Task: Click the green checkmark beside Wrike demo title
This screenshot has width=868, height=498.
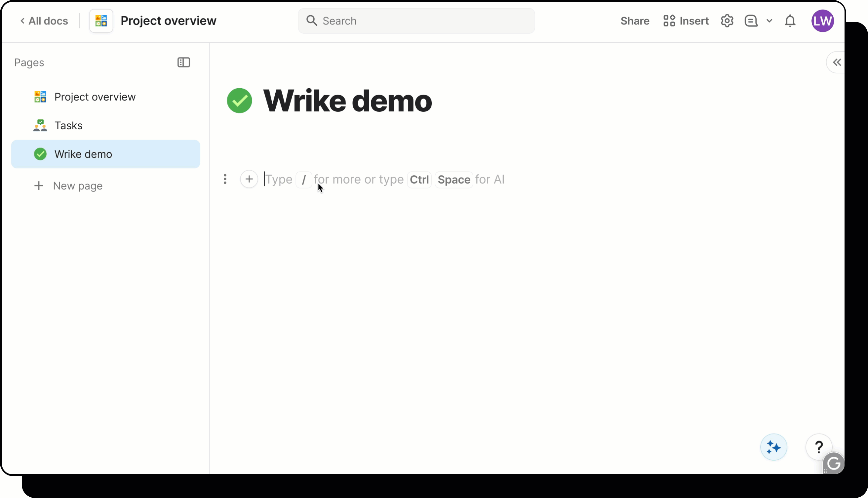Action: (x=239, y=100)
